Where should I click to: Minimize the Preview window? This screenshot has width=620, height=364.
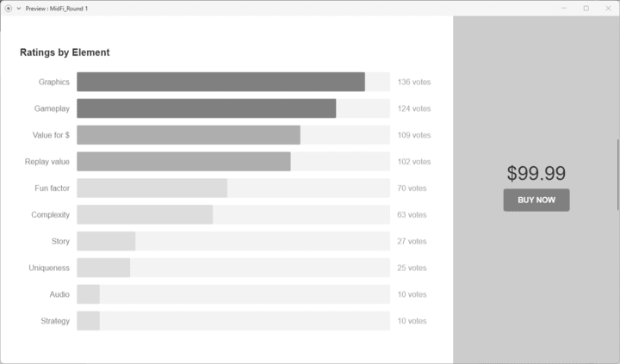(564, 8)
